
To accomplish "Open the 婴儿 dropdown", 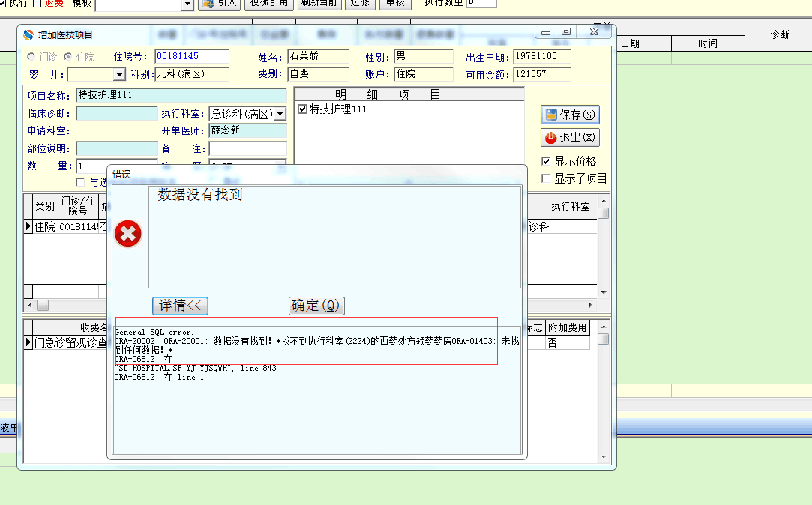I will (120, 74).
